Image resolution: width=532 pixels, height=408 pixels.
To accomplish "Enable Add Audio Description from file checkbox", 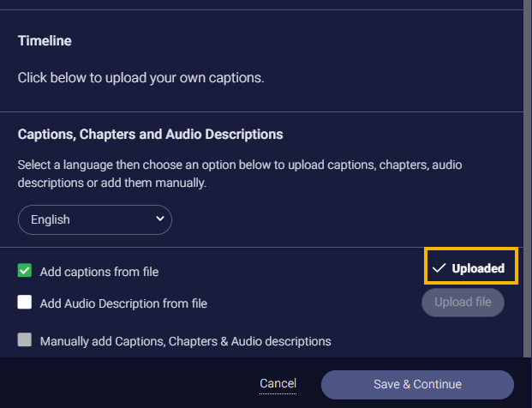I will tap(25, 303).
